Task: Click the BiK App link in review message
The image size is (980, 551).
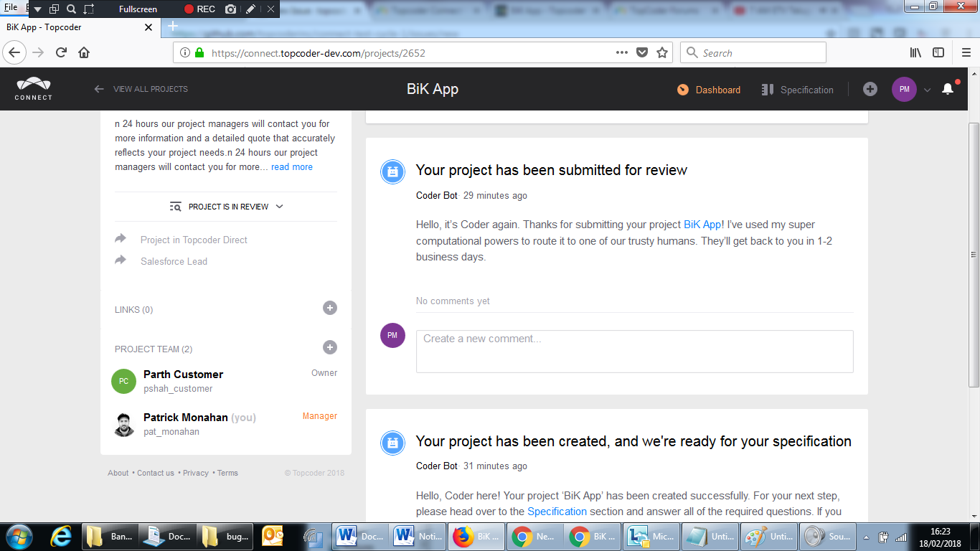Action: click(702, 225)
